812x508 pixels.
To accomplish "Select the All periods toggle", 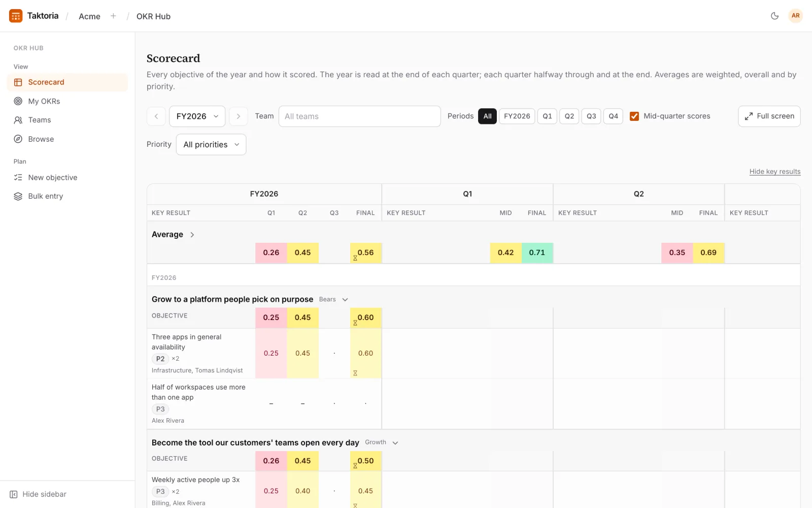I will click(487, 116).
